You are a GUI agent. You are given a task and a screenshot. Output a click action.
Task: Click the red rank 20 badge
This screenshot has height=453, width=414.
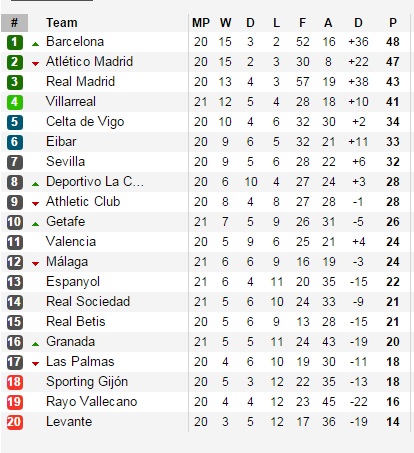[15, 422]
